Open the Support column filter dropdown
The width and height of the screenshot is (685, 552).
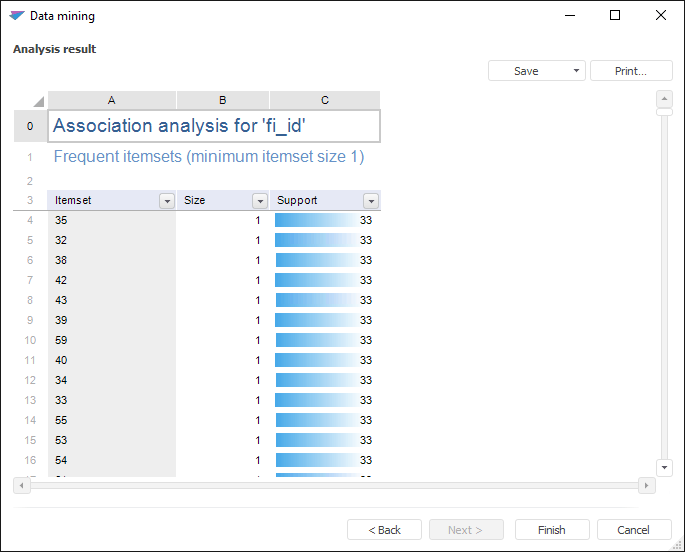click(x=371, y=201)
